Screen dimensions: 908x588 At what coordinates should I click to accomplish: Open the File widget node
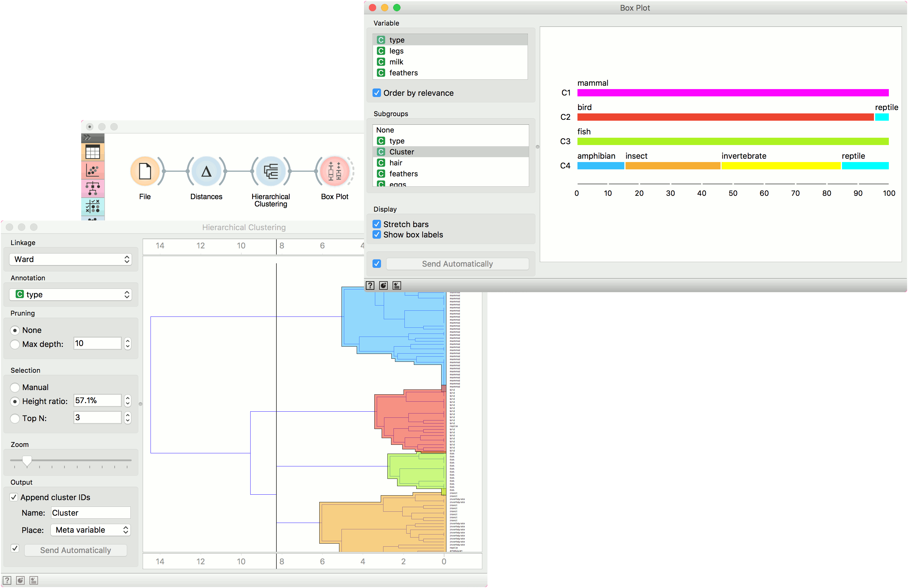click(145, 171)
